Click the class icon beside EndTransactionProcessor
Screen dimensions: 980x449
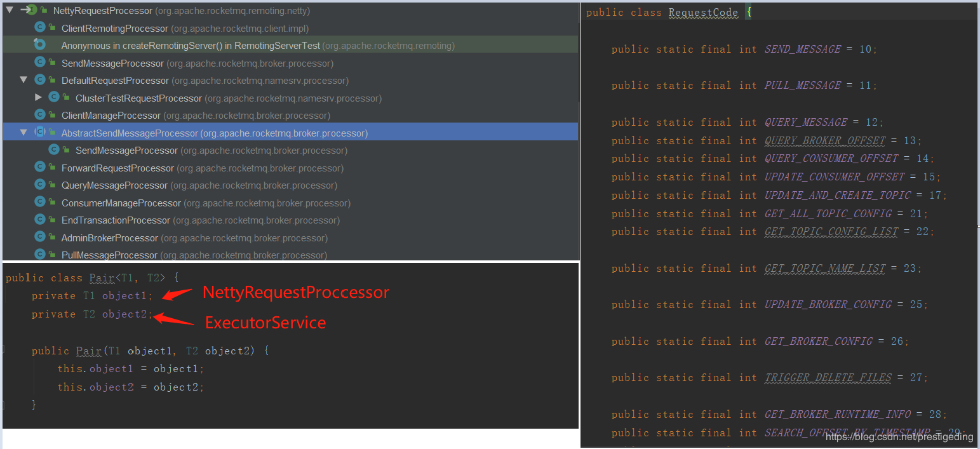coord(40,220)
